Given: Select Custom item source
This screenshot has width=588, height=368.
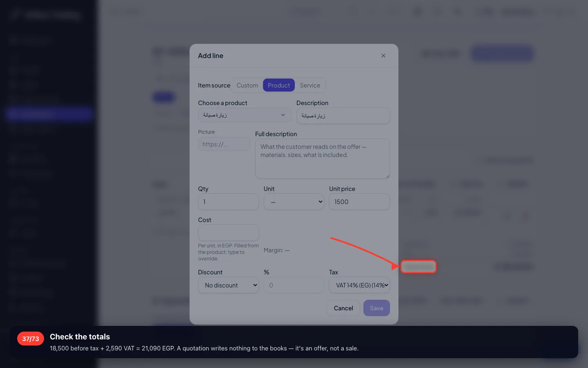Looking at the screenshot, I should (247, 85).
